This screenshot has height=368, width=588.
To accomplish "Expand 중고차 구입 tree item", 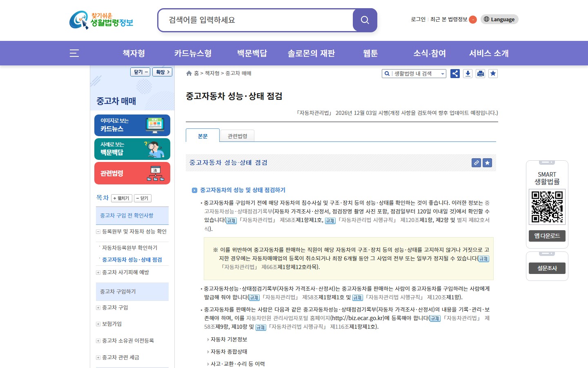I will [98, 307].
